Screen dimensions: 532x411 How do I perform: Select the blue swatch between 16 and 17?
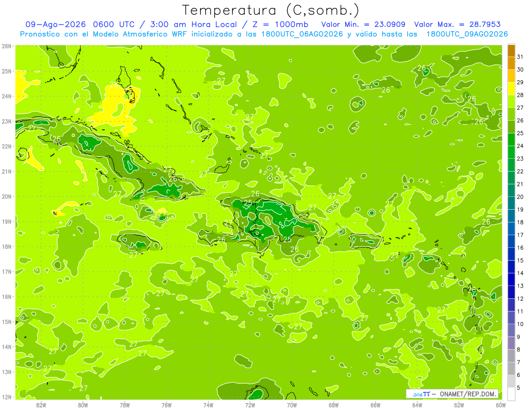(511, 241)
